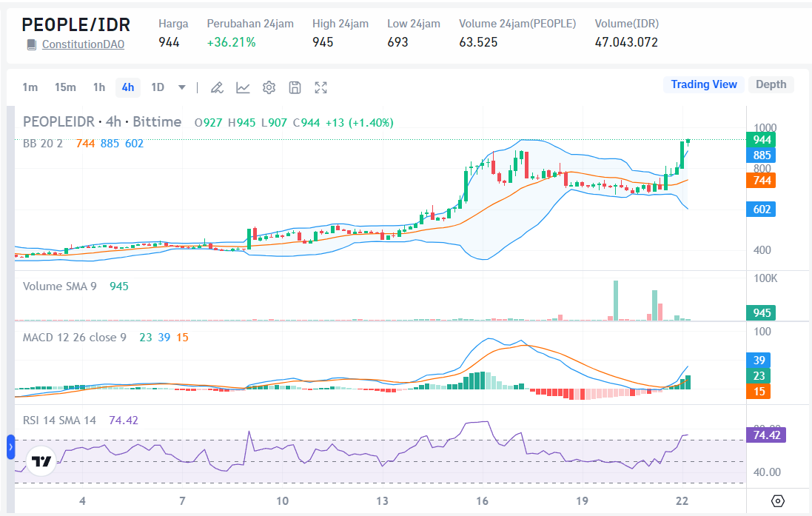Image resolution: width=812 pixels, height=516 pixels.
Task: Click date 16 on time axis
Action: (x=482, y=501)
